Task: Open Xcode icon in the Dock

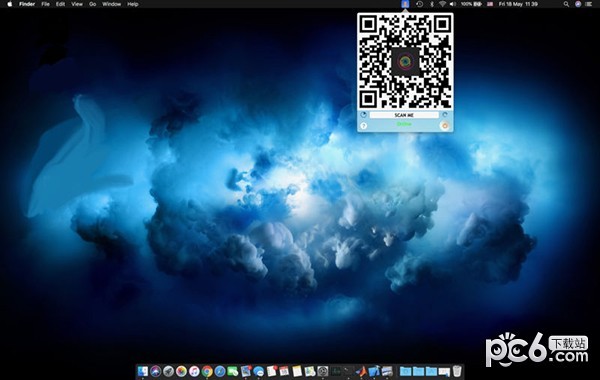Action: click(374, 371)
